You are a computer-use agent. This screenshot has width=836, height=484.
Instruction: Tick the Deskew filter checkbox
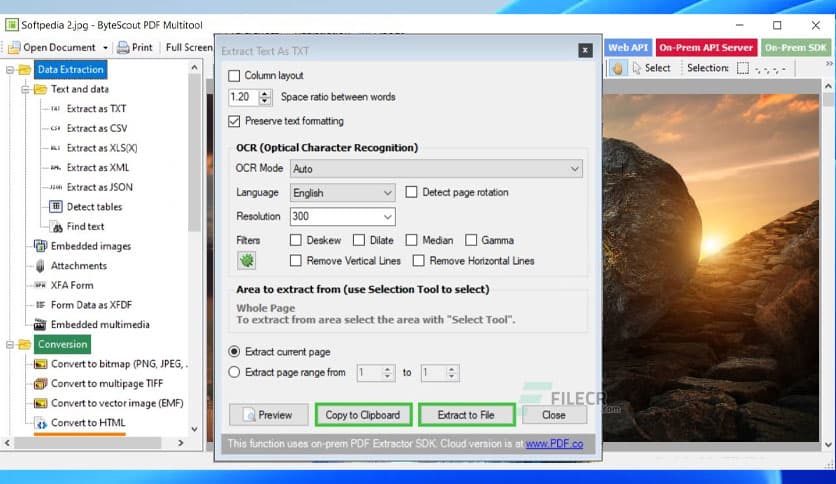pos(295,240)
